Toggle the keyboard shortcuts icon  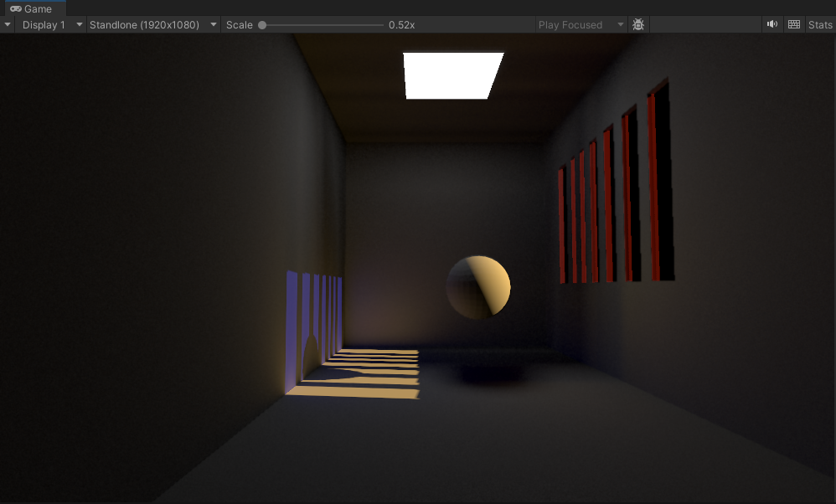tap(794, 24)
